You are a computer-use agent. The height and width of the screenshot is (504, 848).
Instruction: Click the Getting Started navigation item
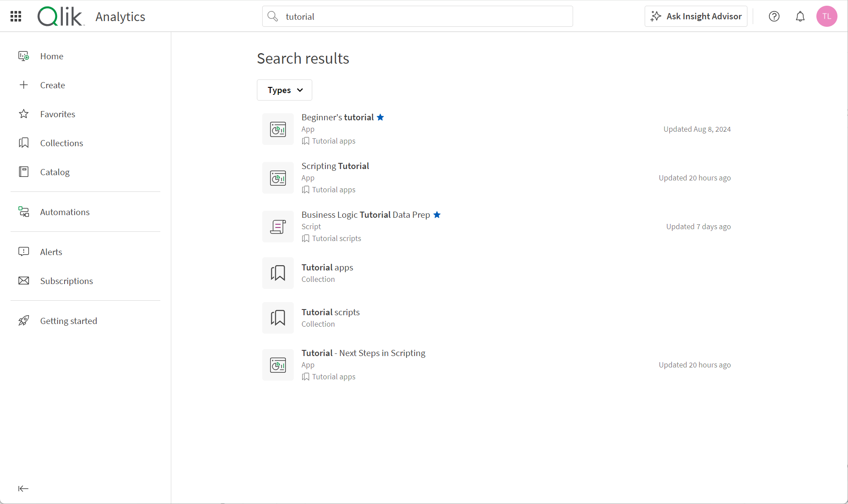[x=69, y=320]
